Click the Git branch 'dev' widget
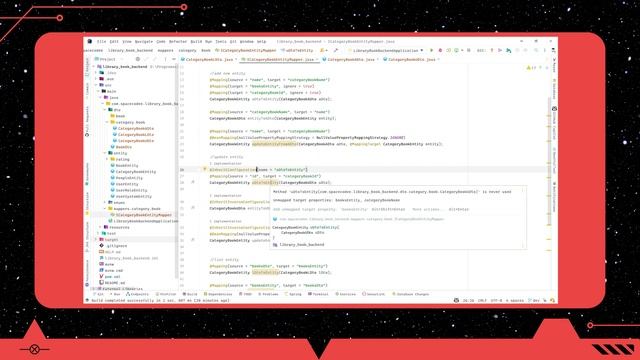 (x=534, y=300)
